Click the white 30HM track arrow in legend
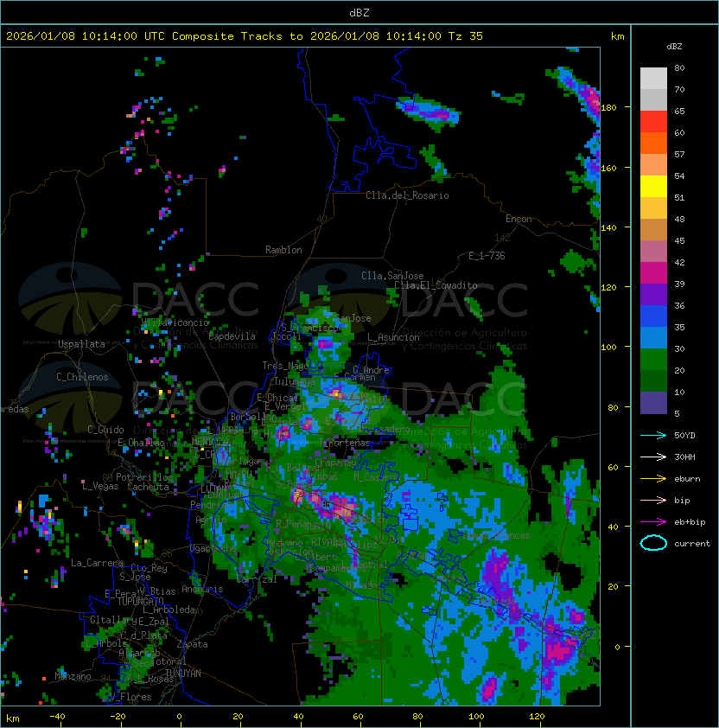Image resolution: width=719 pixels, height=728 pixels. point(653,457)
